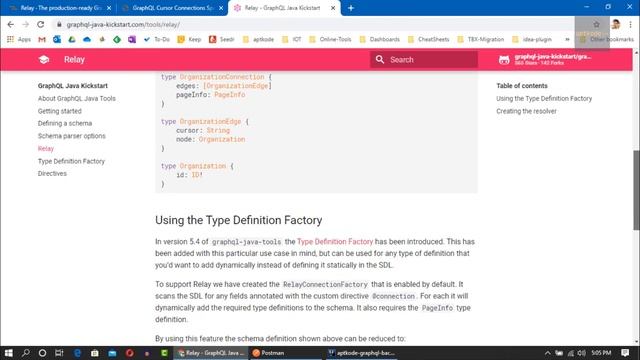Open the Outlook bookmark icon

(x=57, y=39)
